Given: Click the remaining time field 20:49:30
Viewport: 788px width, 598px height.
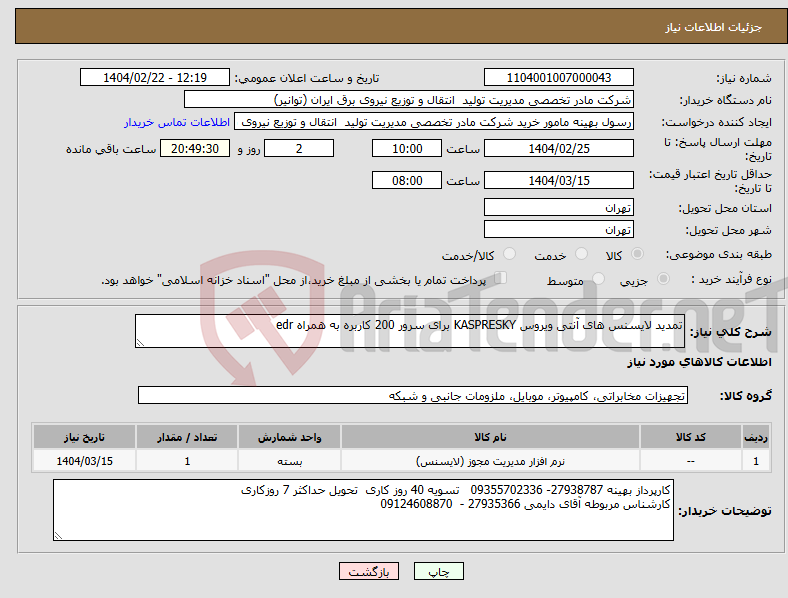Looking at the screenshot, I should coord(195,148).
